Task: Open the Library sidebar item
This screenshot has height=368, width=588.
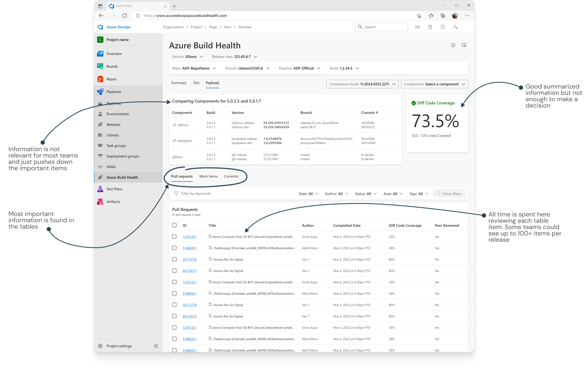Action: tap(112, 135)
